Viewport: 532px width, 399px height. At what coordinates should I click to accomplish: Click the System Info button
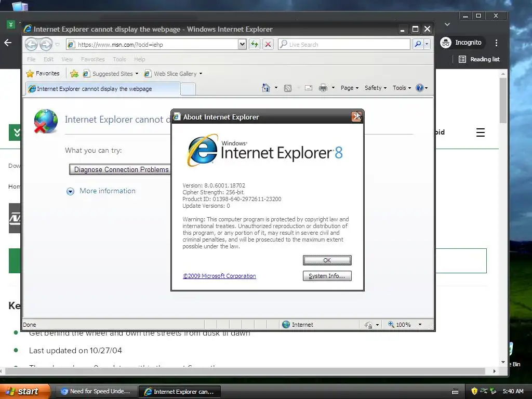click(327, 276)
